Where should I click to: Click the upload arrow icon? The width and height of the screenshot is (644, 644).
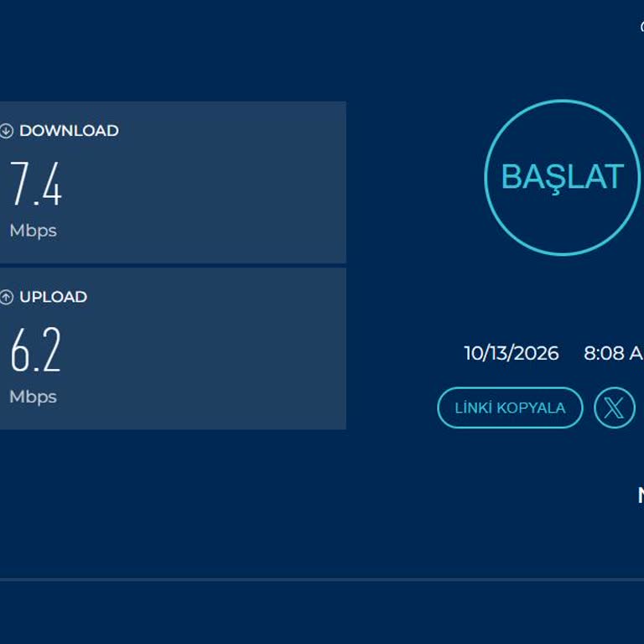click(6, 297)
